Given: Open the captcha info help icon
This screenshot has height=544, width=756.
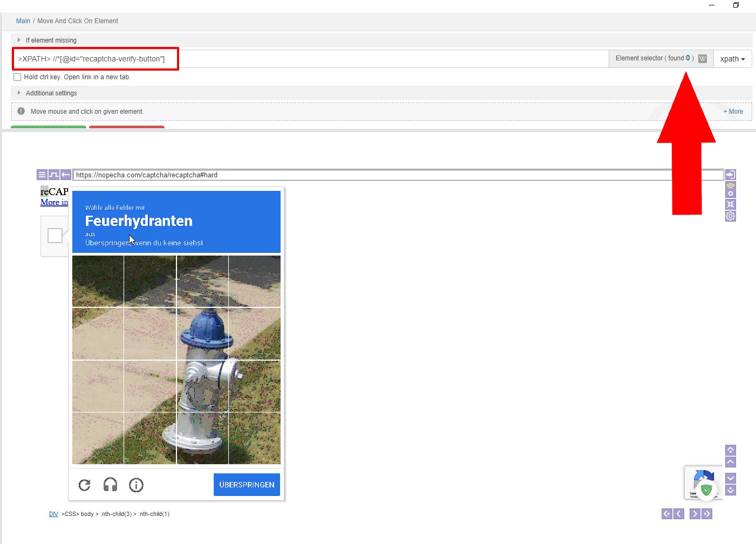Looking at the screenshot, I should pos(136,485).
